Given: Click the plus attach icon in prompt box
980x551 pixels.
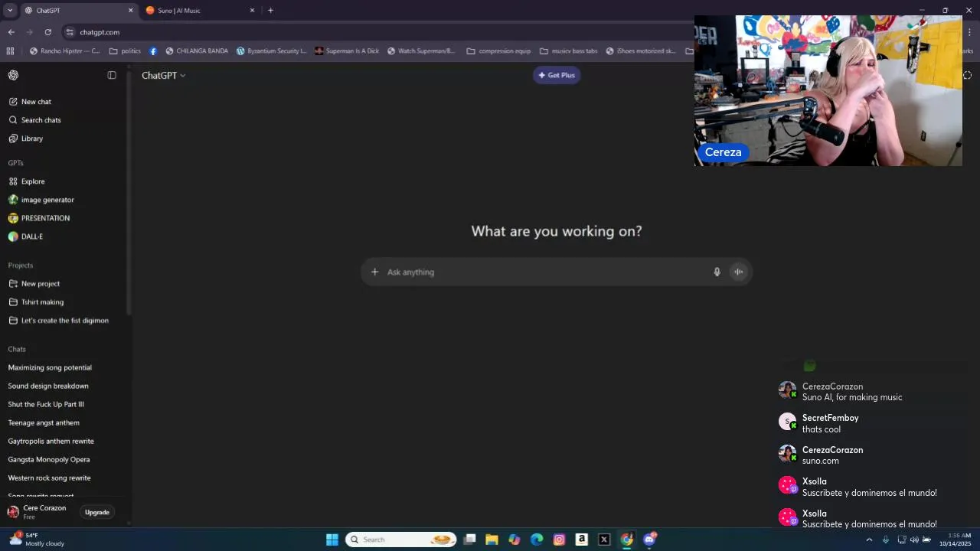Looking at the screenshot, I should tap(374, 272).
